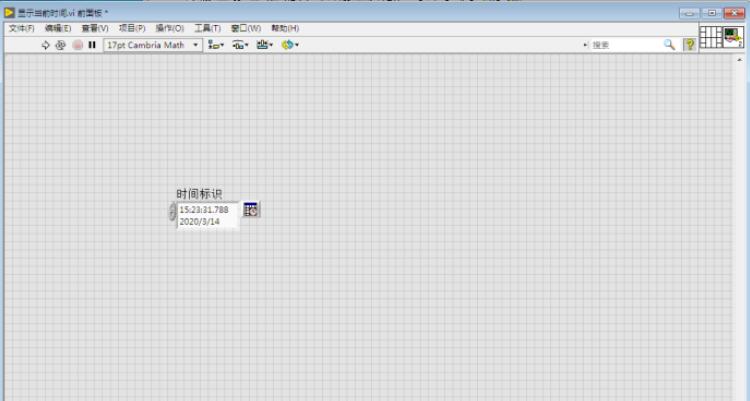750x401 pixels.
Task: Open the 17pt Cambria Math font dropdown
Action: point(153,45)
